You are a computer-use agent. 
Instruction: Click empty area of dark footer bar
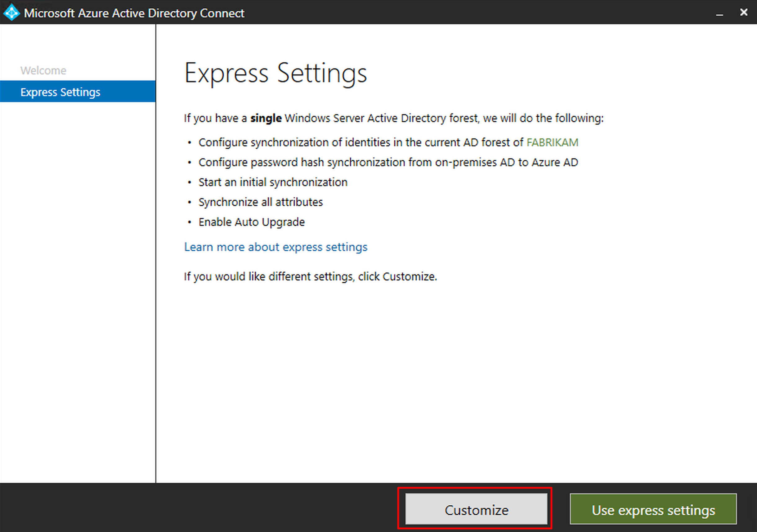pos(198,508)
